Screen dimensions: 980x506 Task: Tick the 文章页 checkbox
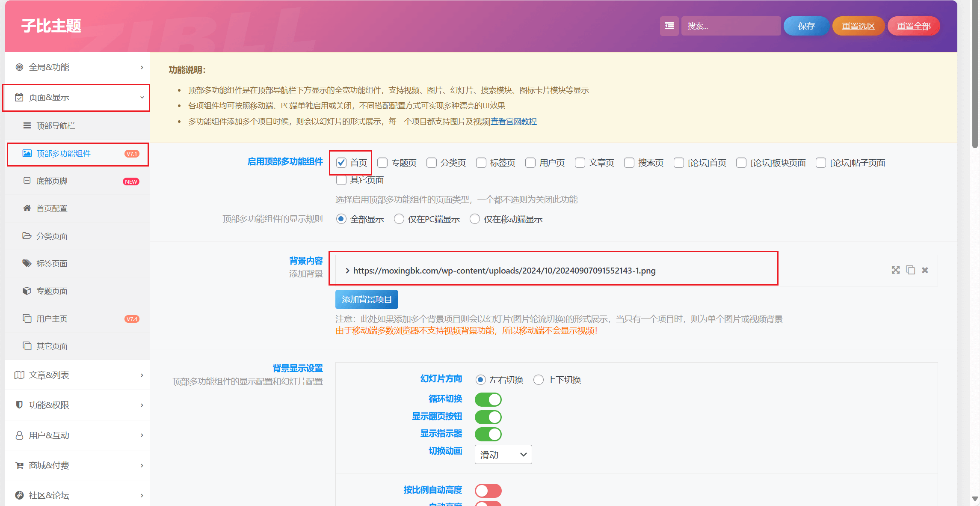pyautogui.click(x=580, y=163)
